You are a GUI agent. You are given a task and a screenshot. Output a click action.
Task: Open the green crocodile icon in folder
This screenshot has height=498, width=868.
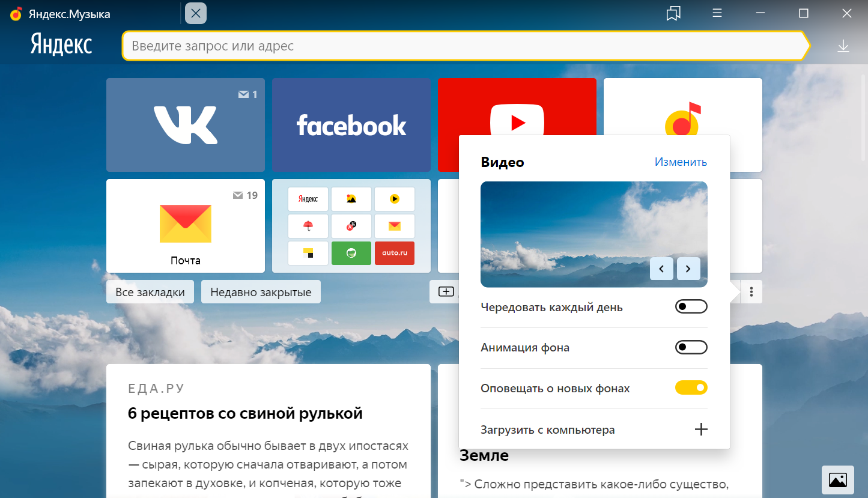pyautogui.click(x=351, y=253)
